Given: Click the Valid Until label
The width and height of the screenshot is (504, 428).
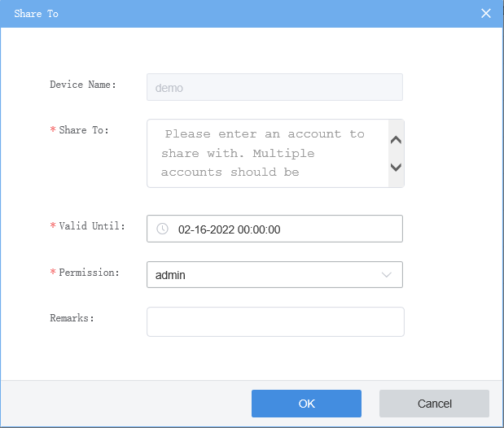Looking at the screenshot, I should coord(92,225).
